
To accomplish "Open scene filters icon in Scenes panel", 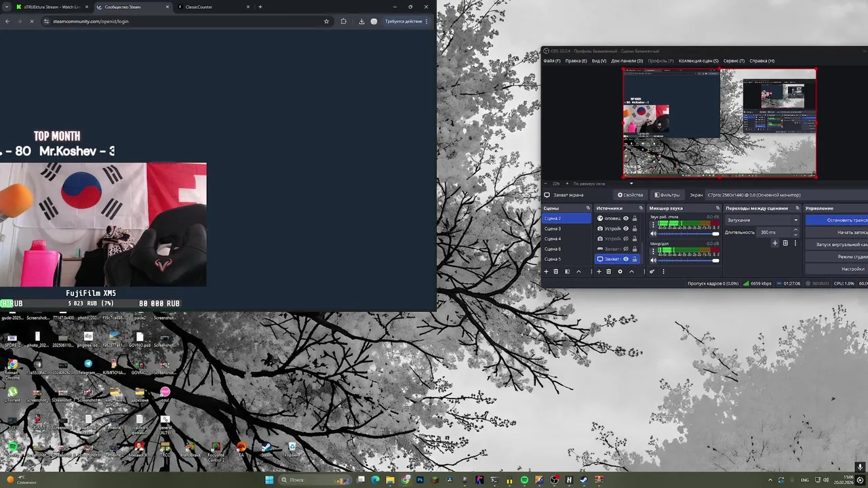I will click(568, 271).
